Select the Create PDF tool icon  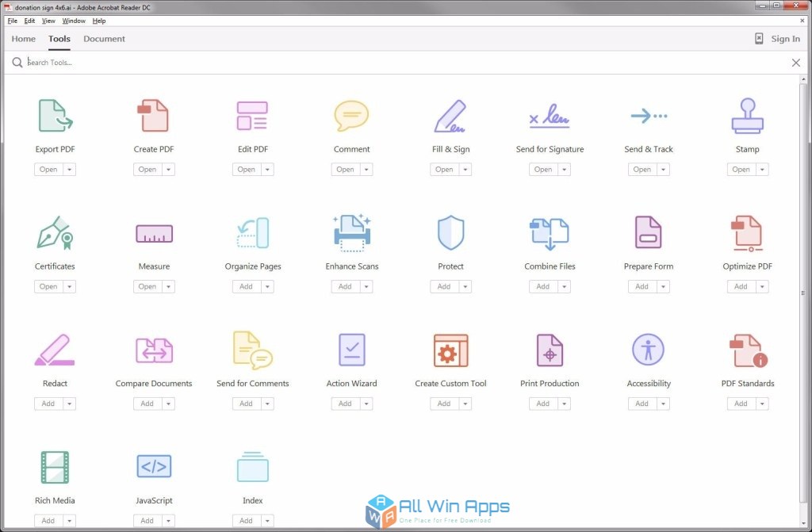153,116
